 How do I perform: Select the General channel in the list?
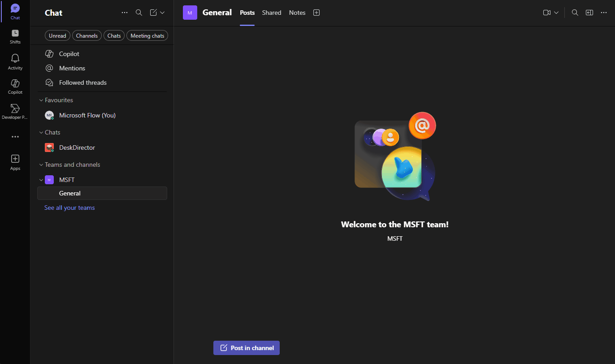click(102, 193)
